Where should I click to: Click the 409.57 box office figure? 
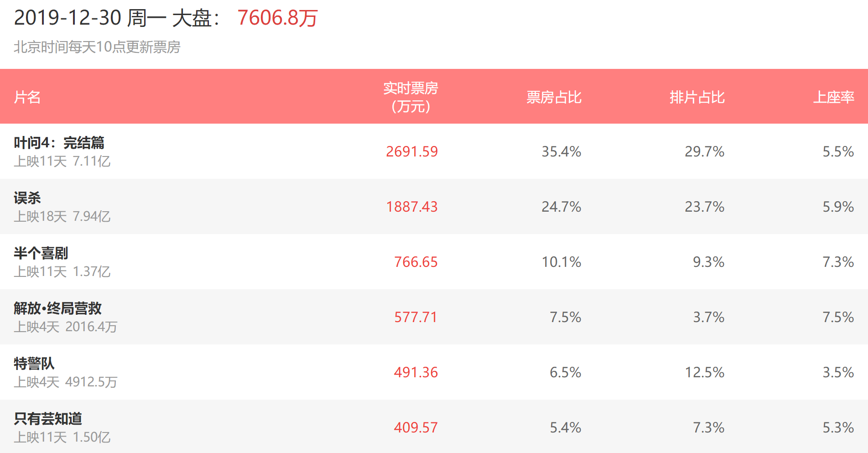pyautogui.click(x=416, y=427)
